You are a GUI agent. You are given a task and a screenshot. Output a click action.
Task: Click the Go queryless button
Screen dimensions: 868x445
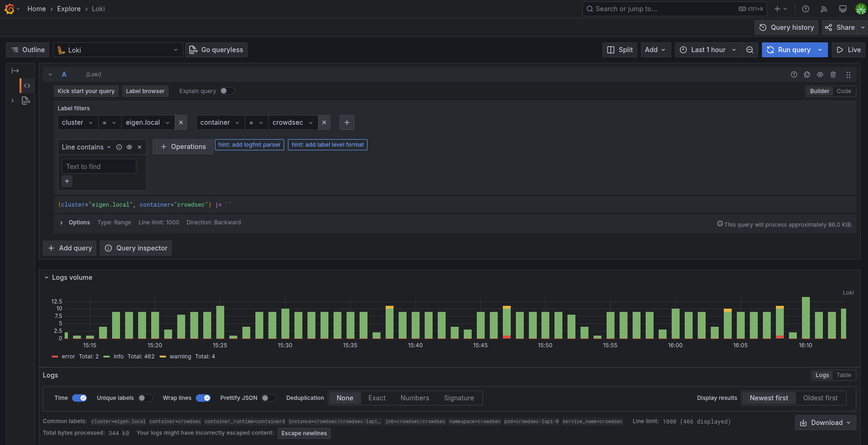(216, 50)
